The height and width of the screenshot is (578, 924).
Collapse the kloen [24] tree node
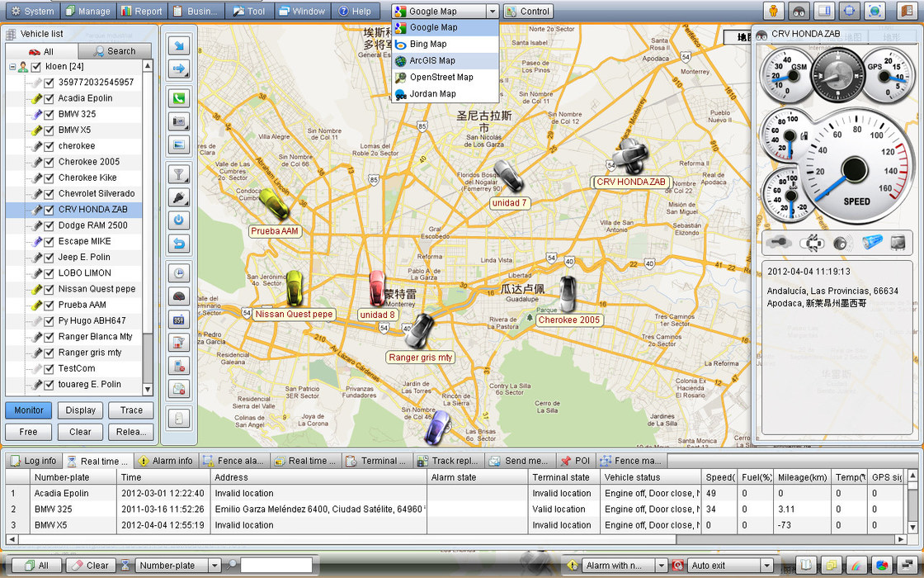[x=12, y=67]
